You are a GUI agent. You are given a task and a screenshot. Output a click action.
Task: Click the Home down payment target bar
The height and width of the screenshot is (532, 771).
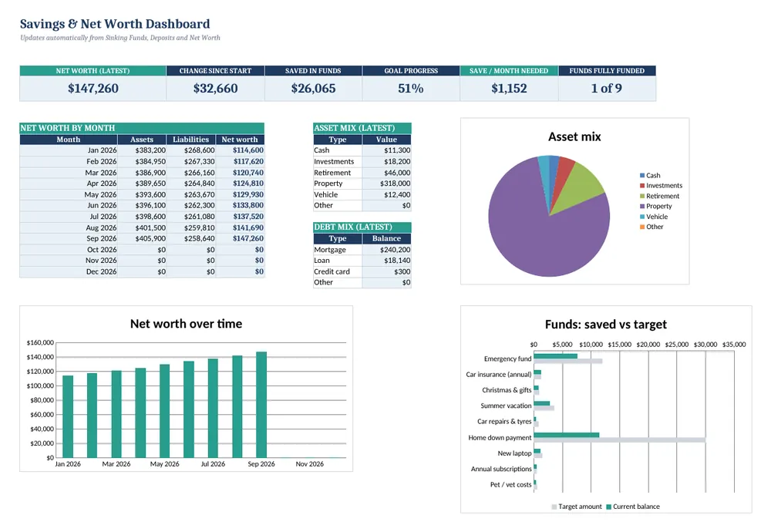(620, 440)
